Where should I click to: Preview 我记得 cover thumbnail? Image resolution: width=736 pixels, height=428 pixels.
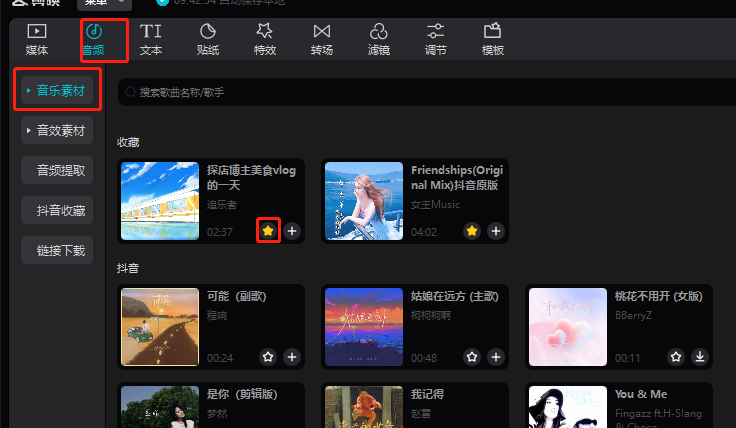[x=364, y=407]
